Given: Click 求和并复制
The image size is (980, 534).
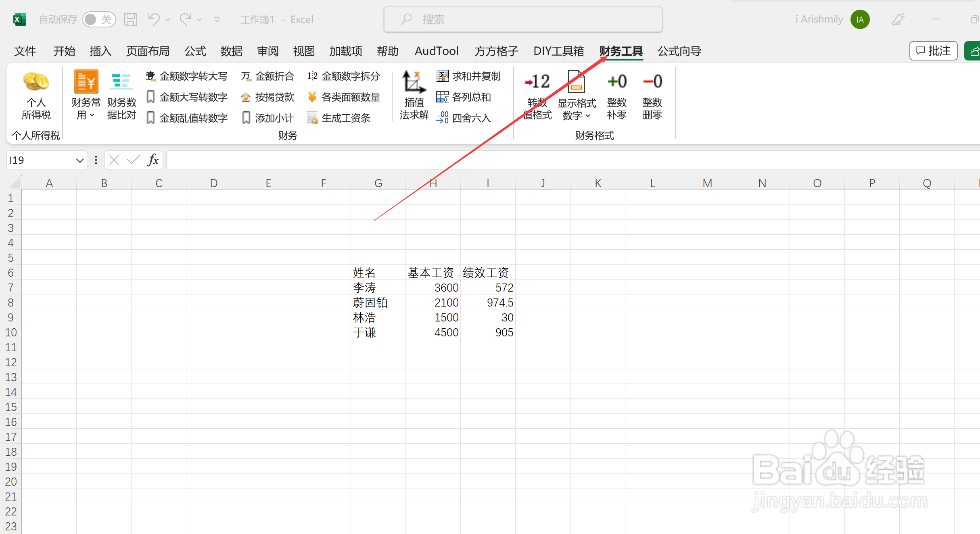Looking at the screenshot, I should pyautogui.click(x=468, y=76).
